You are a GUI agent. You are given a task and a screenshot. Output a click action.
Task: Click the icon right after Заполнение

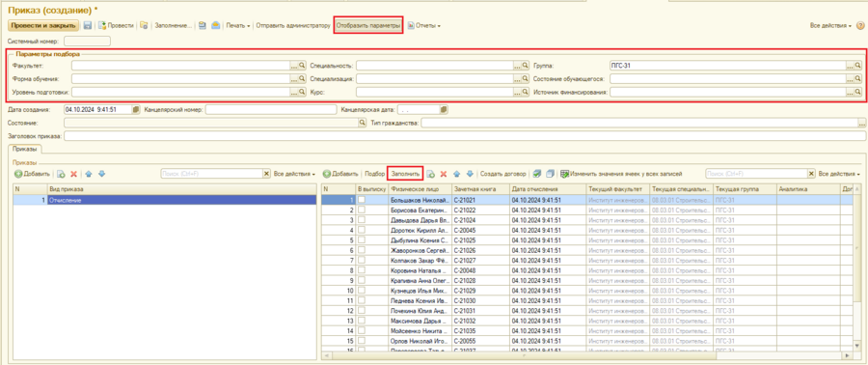click(203, 25)
